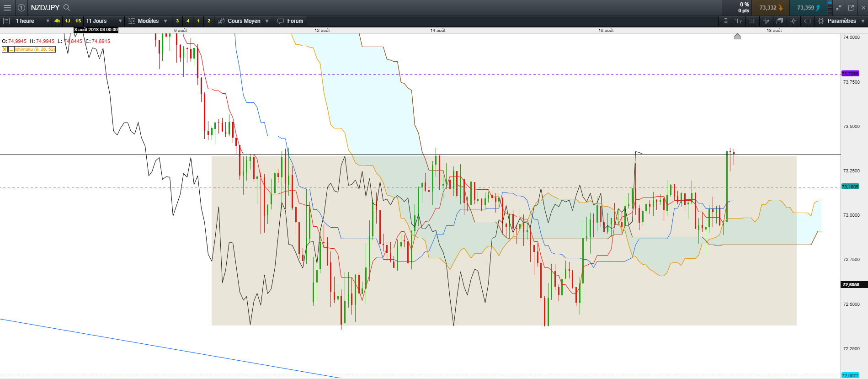
Task: Click the NZD/JPY instrument name
Action: tap(45, 8)
